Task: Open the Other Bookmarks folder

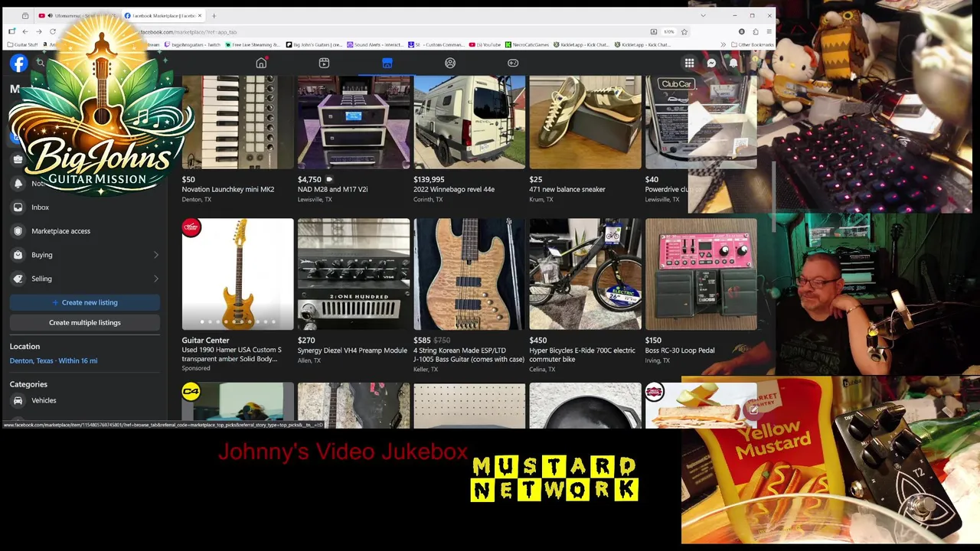Action: point(753,44)
